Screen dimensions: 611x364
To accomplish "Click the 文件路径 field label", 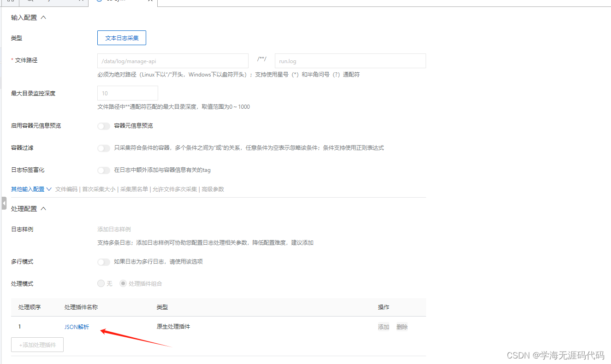I will point(26,60).
